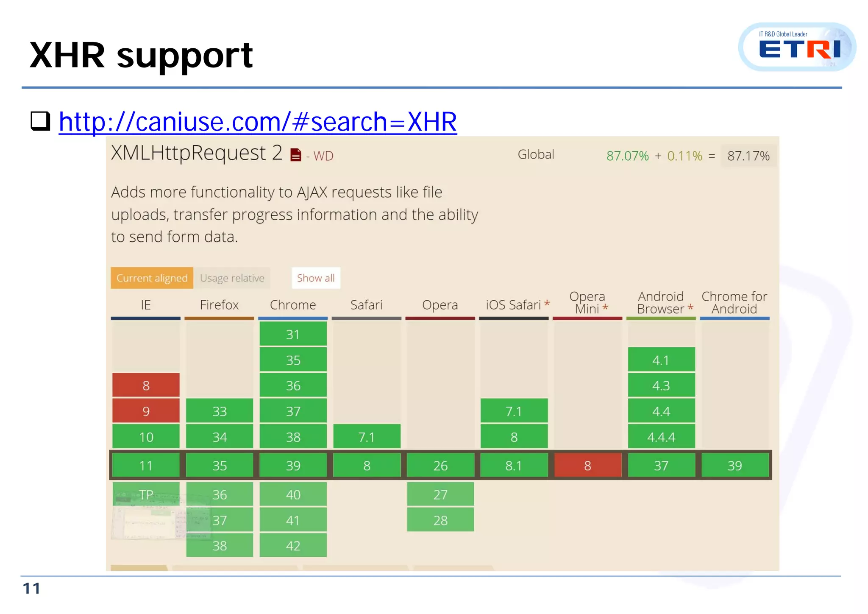Click the Show all button
Image resolution: width=868 pixels, height=614 pixels.
[x=316, y=278]
